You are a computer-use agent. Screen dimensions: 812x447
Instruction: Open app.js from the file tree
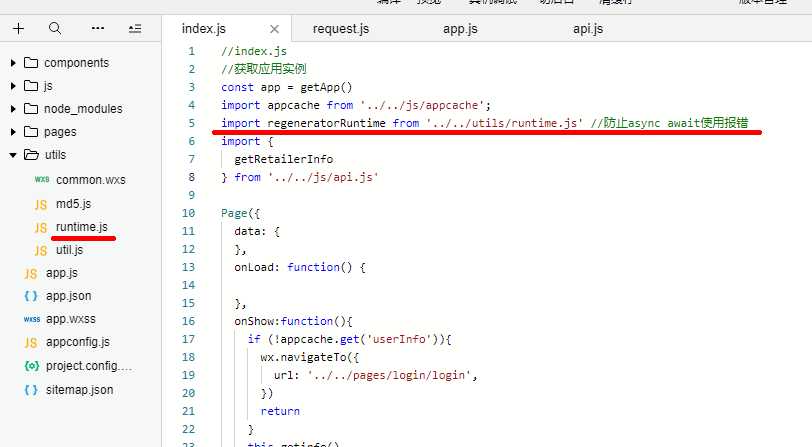tap(62, 273)
